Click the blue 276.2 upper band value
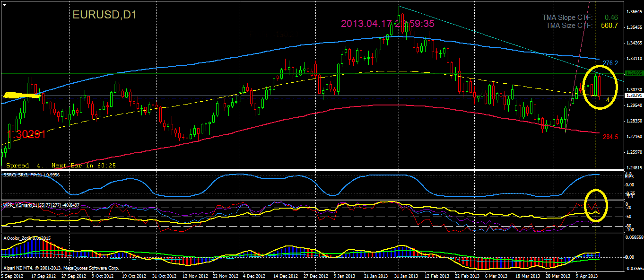This screenshot has height=280, width=644. pyautogui.click(x=610, y=63)
